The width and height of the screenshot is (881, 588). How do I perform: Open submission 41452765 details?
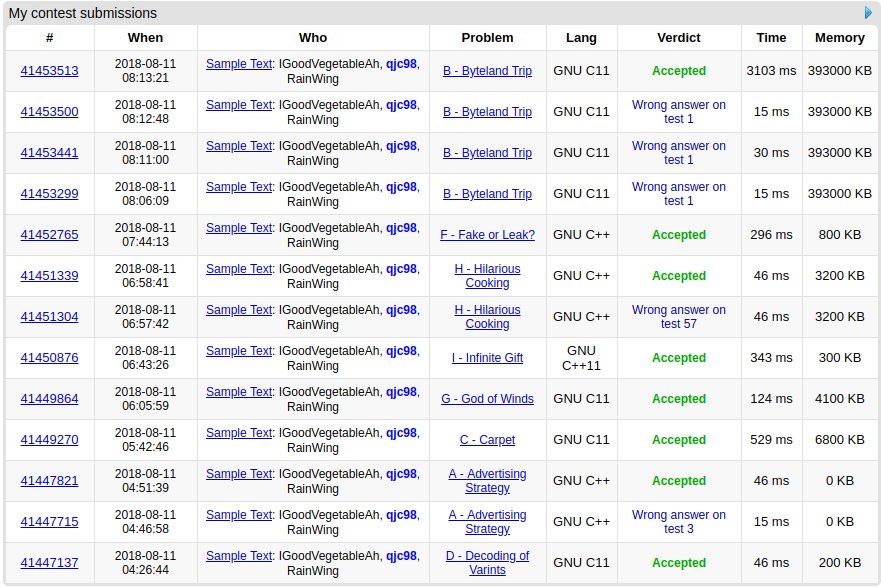[x=49, y=235]
